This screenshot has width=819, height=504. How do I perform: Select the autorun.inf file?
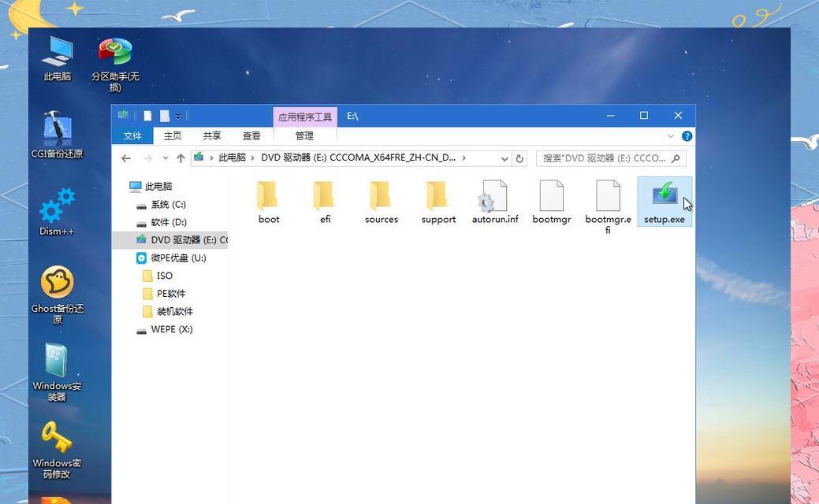[x=495, y=202]
